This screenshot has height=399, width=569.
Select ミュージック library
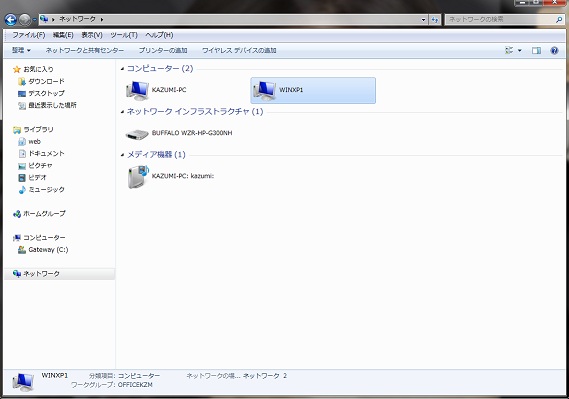click(x=46, y=189)
